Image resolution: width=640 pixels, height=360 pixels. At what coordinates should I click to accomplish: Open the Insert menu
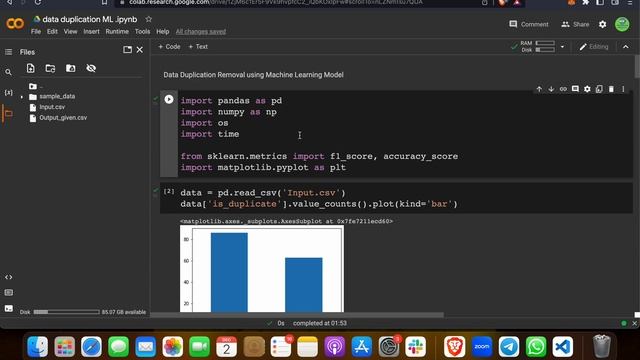click(x=91, y=31)
